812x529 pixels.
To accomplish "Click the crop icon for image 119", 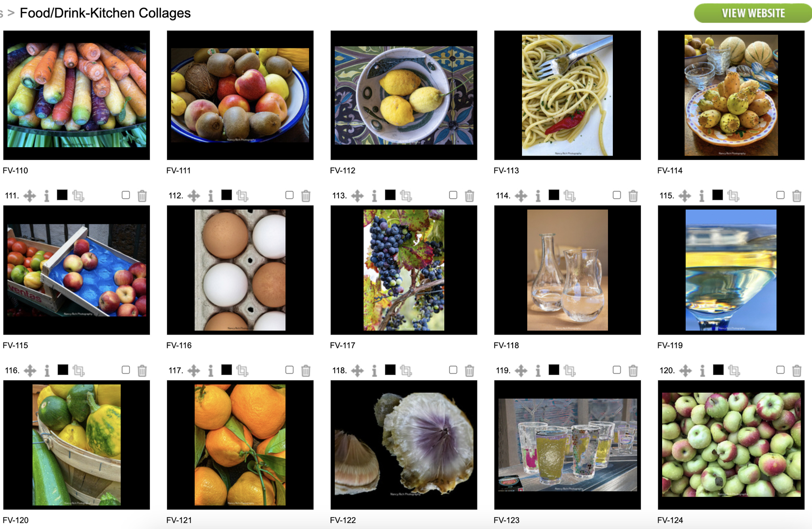I will coord(569,371).
